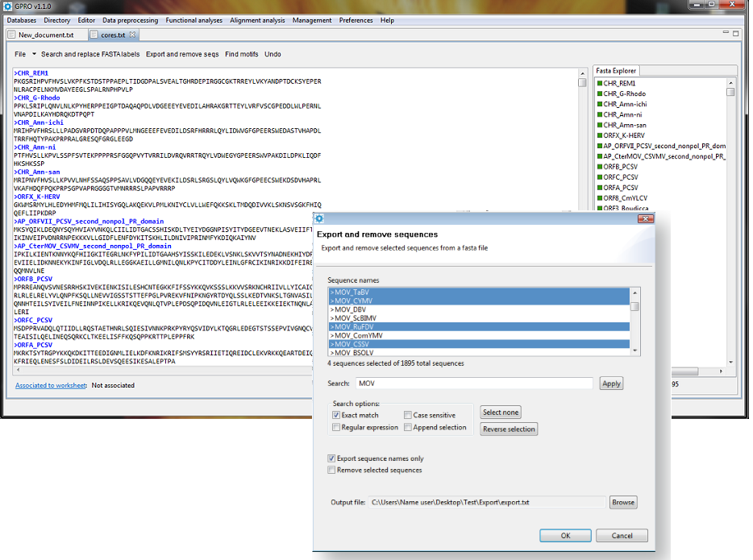Screen dimensions: 753x560
Task: Switch to the New_document.txt tab
Action: click(x=45, y=35)
